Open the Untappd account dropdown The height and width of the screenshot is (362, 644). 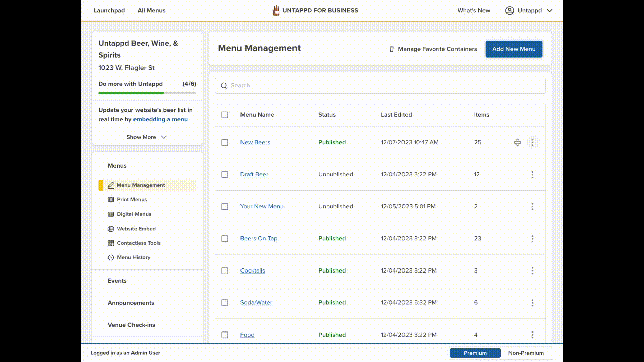pos(529,10)
